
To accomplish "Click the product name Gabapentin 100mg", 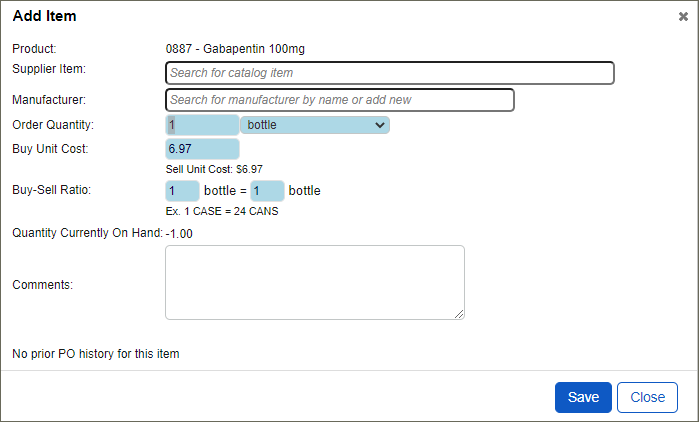I will (x=254, y=49).
